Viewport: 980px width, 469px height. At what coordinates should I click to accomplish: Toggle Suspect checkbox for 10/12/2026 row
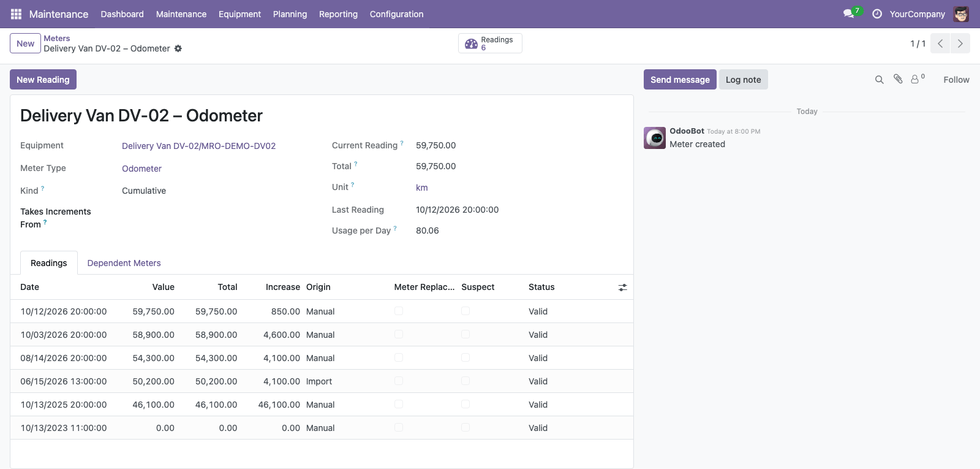(466, 311)
